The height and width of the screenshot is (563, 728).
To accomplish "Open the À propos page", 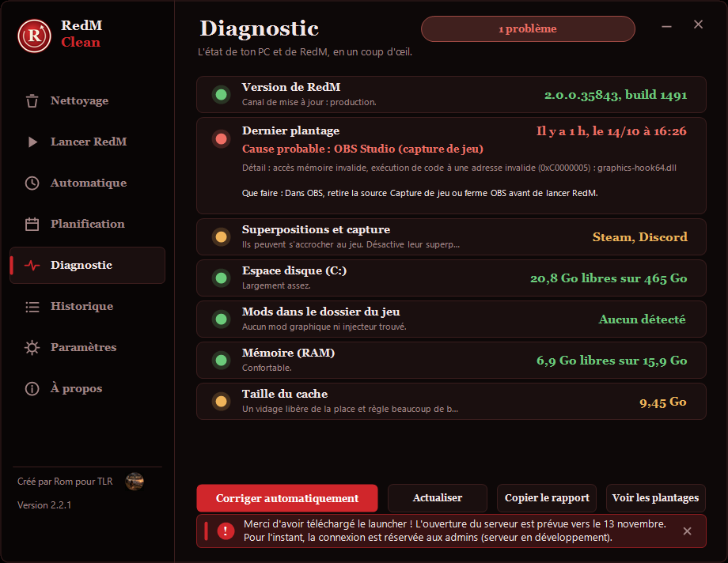I will [x=87, y=388].
